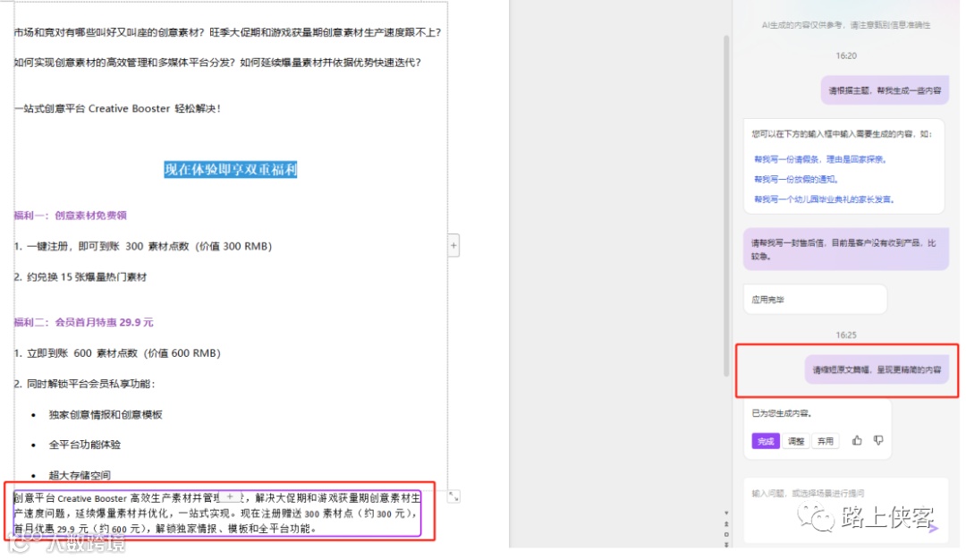The image size is (966, 560).
Task: Click the line 约兑换 15 张爆量热门素材
Action: 80,276
